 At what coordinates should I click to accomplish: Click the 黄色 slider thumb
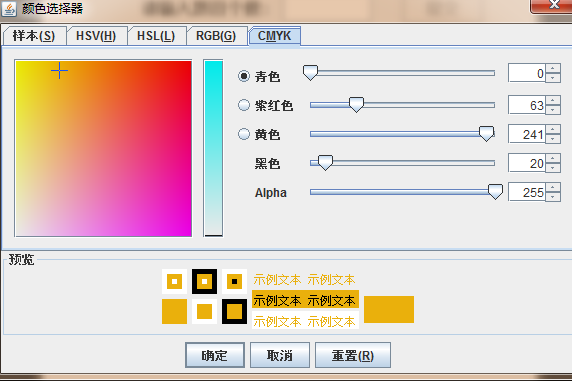[486, 134]
